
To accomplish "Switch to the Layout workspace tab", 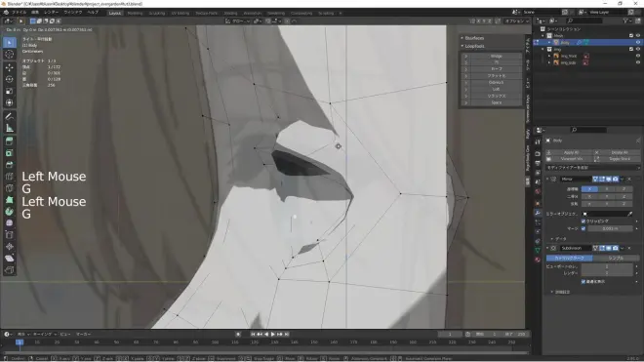I will 114,13.
